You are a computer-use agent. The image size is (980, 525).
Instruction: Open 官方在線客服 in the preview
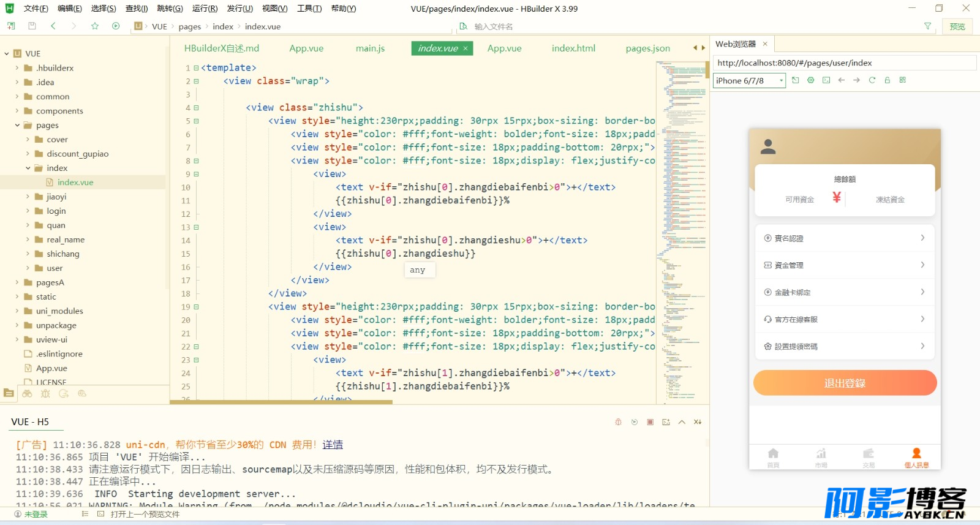[x=845, y=319]
